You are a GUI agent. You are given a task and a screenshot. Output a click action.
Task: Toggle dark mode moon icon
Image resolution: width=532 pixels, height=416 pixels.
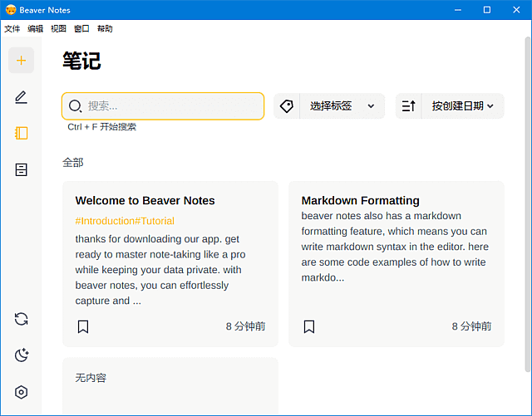(x=22, y=355)
